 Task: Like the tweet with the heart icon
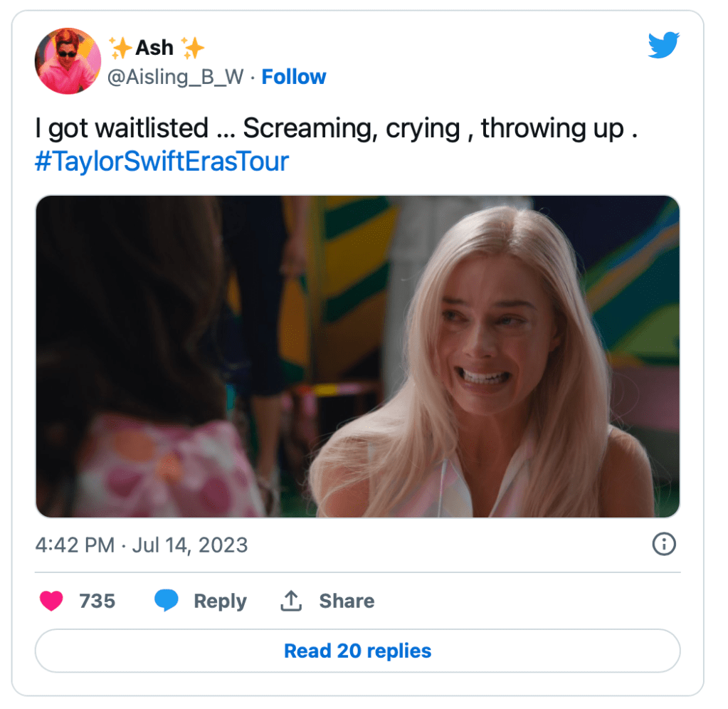pos(51,602)
